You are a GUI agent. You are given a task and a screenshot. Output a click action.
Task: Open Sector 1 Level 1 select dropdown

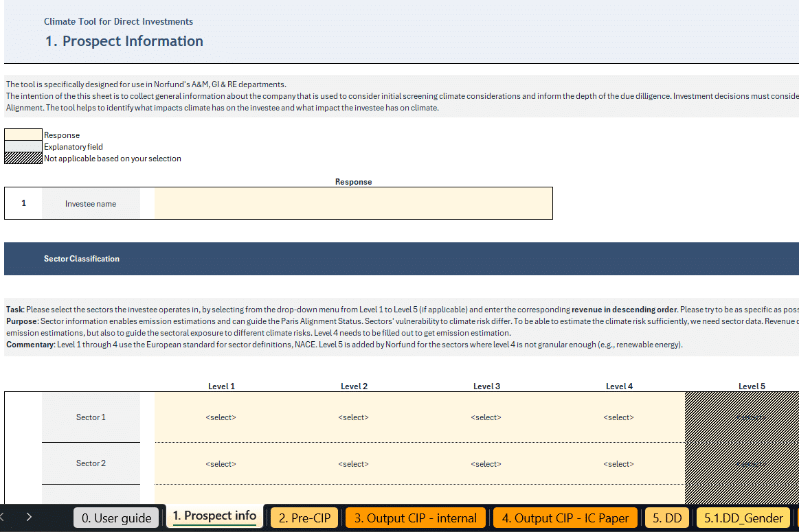(221, 417)
